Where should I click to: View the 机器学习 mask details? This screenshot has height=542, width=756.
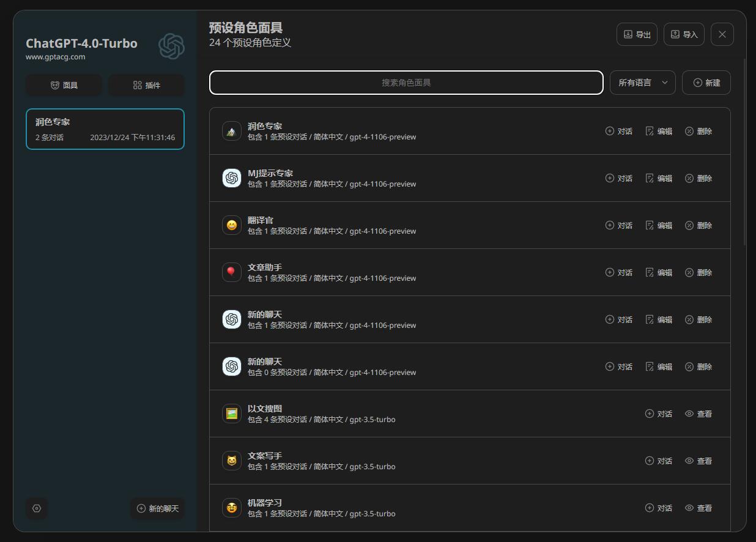(x=699, y=508)
